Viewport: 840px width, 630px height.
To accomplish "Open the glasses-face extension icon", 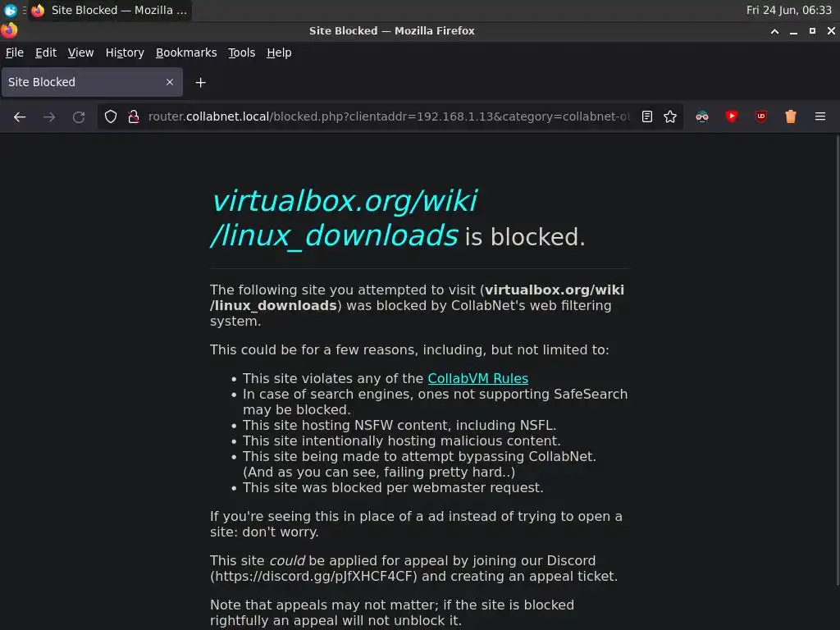I will pos(702,116).
